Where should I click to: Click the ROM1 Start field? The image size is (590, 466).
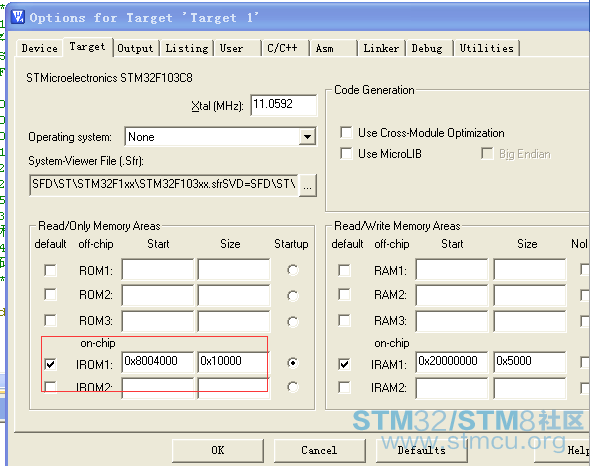[x=158, y=269]
